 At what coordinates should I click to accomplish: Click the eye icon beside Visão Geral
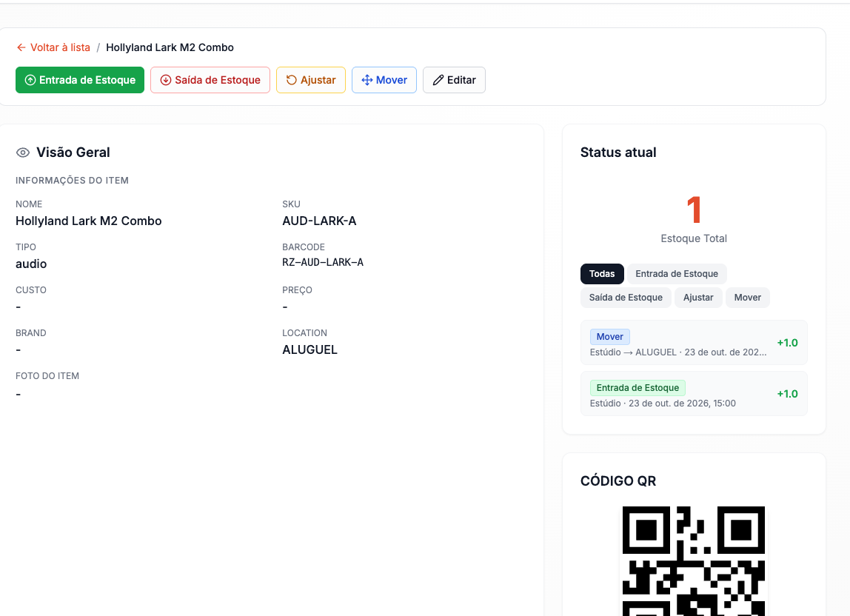pyautogui.click(x=23, y=153)
